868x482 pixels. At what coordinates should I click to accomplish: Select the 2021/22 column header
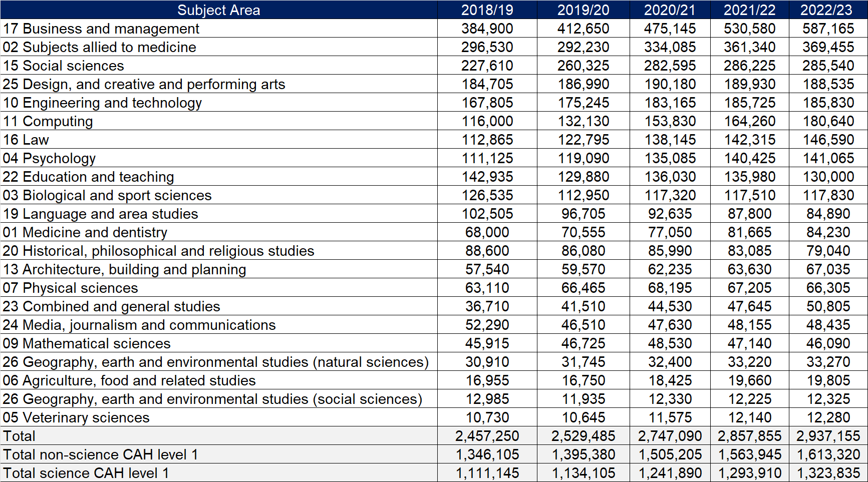click(750, 10)
